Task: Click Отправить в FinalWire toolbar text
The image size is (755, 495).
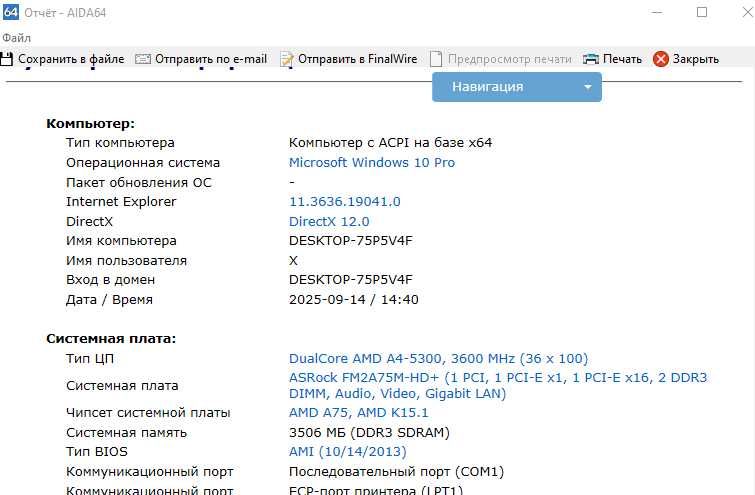Action: point(359,59)
